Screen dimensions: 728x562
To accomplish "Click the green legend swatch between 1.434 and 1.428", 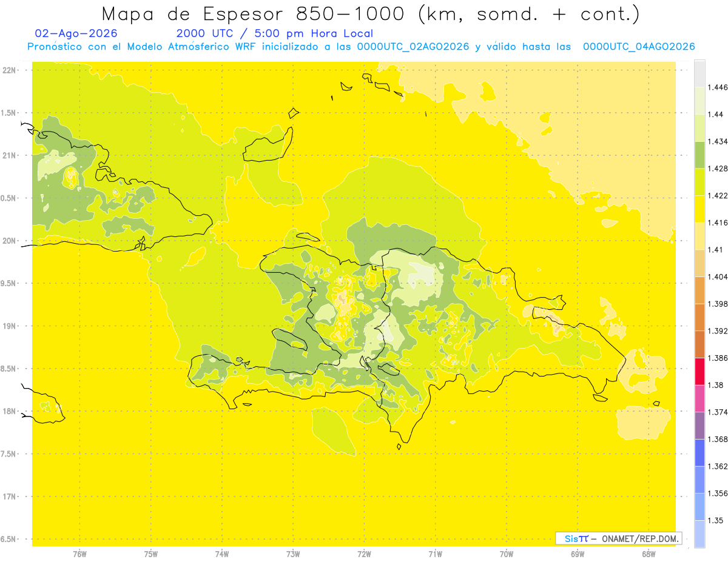I will click(x=699, y=155).
